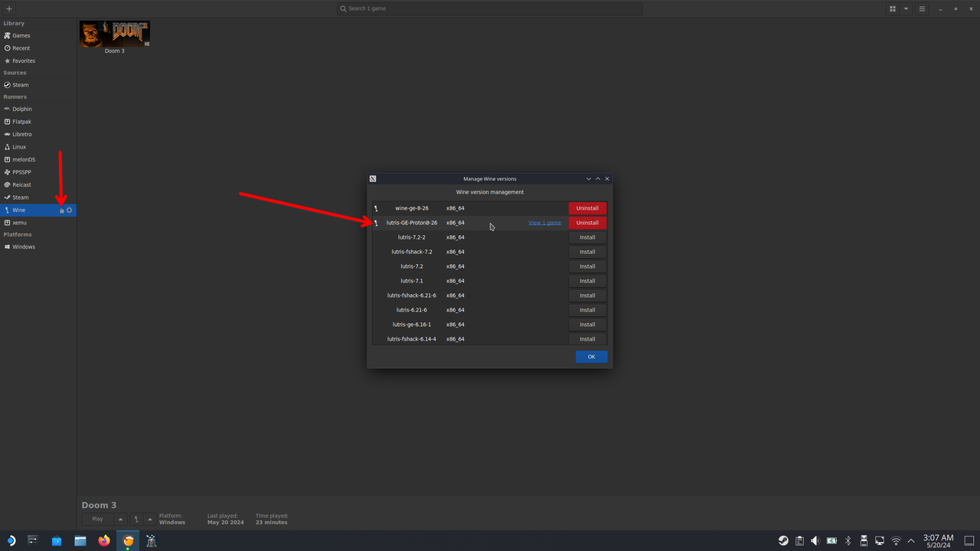Click the Wine icon button in bottom bar
This screenshot has width=980, height=551.
(136, 519)
